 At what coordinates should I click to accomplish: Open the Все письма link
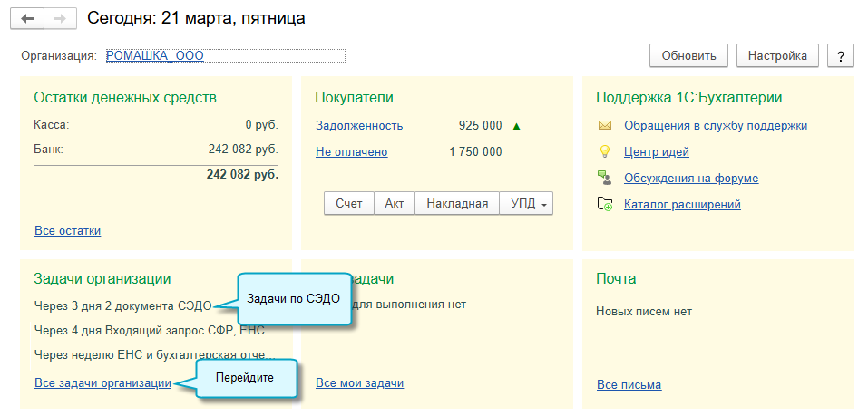(x=629, y=385)
